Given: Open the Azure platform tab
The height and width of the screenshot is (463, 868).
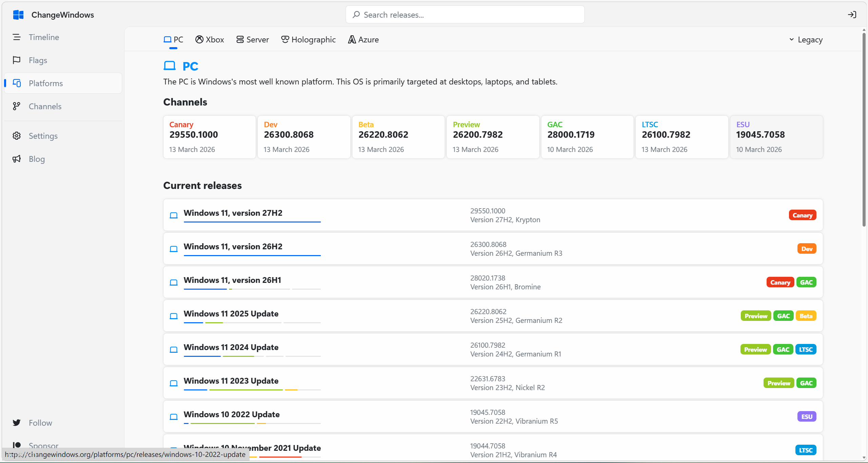Looking at the screenshot, I should 363,40.
